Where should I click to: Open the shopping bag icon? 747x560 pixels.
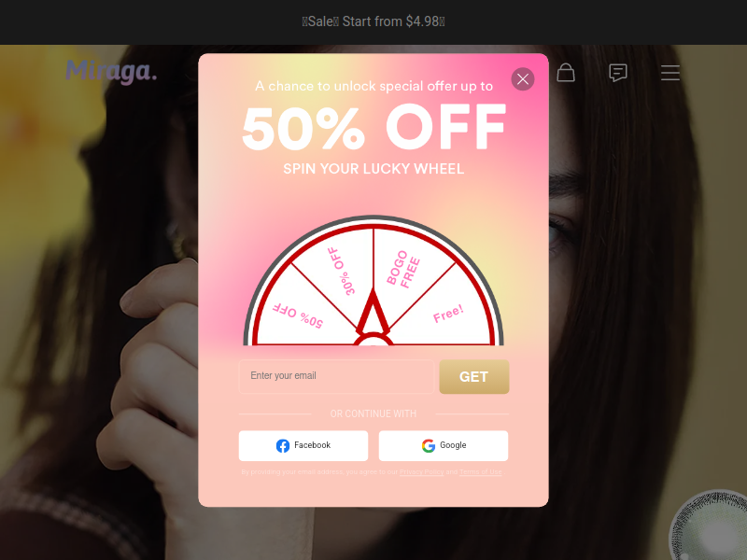(x=566, y=73)
